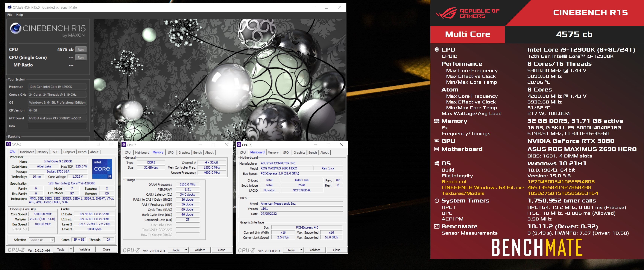Screen dimensions: 644x270
Task: Select SPD tab in left CPU-Z window
Action: (55, 152)
